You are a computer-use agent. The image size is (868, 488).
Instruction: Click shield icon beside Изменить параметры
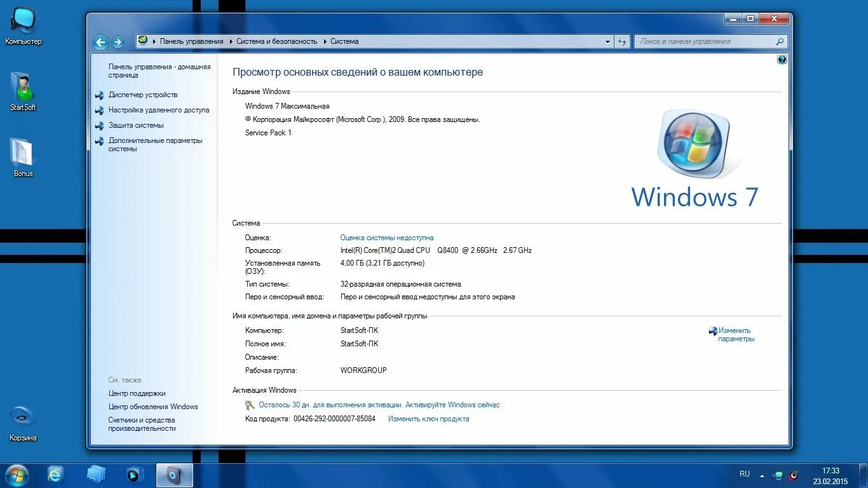(x=713, y=331)
